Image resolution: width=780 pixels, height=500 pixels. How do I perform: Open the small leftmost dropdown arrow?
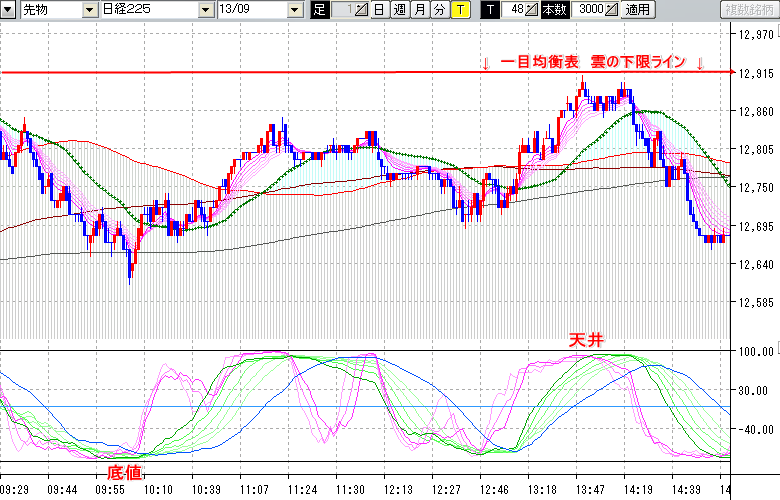point(9,10)
